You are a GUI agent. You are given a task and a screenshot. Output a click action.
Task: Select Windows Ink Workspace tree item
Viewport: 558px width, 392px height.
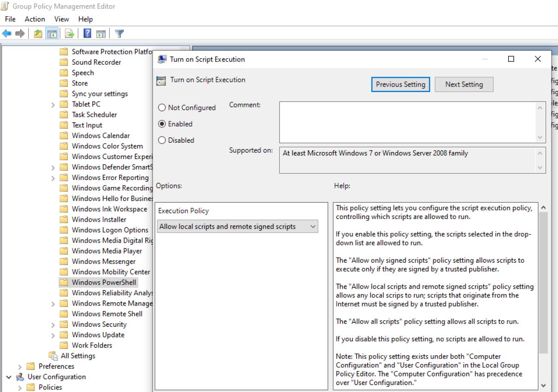[x=109, y=209]
